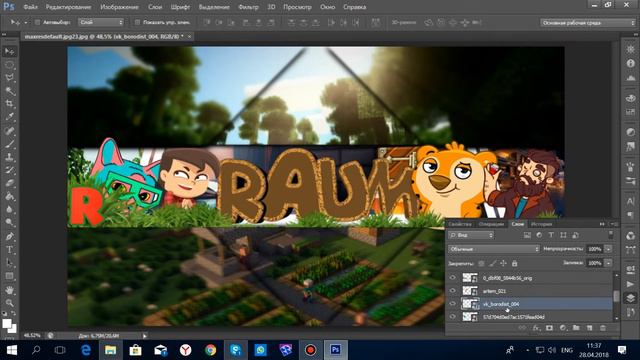The width and height of the screenshot is (640, 360).
Task: Select the Polygonal Lasso tool
Action: pos(9,78)
